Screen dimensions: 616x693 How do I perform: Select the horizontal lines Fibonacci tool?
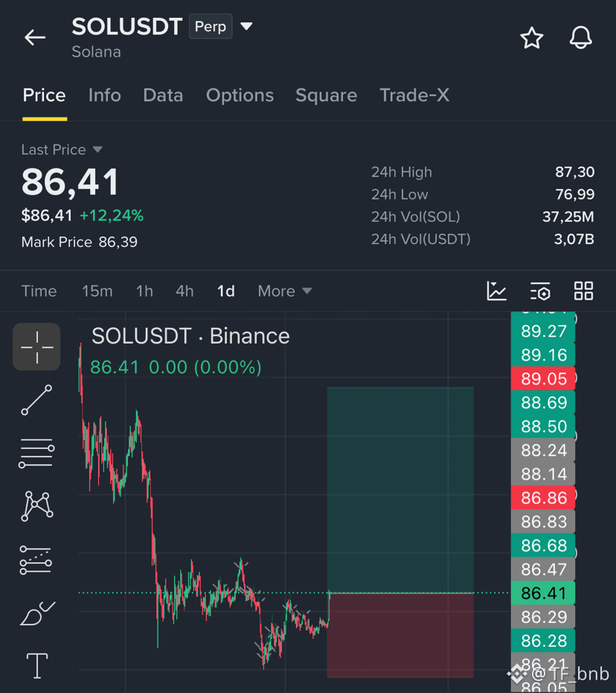[36, 453]
